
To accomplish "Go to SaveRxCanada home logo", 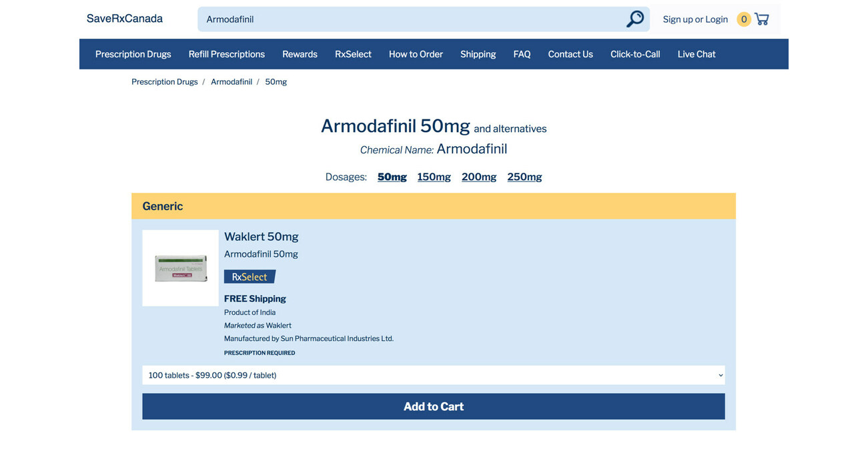I will pyautogui.click(x=125, y=19).
